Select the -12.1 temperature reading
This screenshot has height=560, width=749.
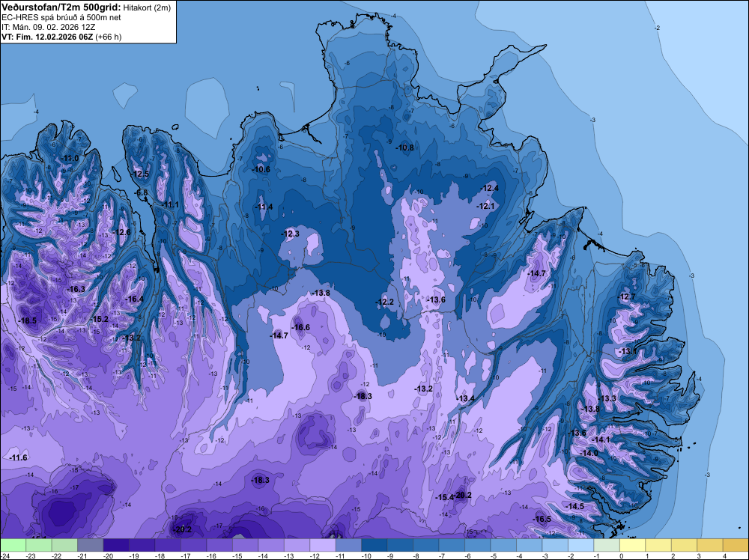pyautogui.click(x=486, y=206)
